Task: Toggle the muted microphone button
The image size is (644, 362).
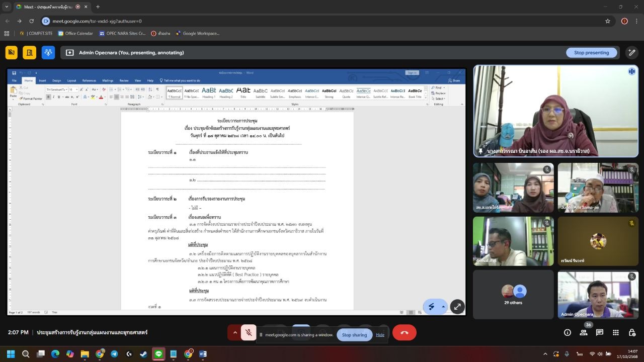Action: pos(249,332)
